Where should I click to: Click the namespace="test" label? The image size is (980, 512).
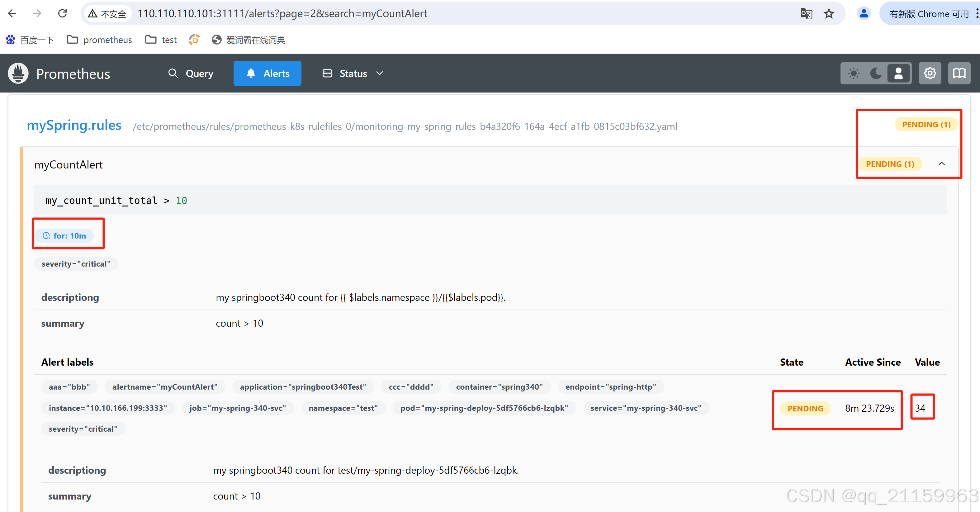coord(343,408)
